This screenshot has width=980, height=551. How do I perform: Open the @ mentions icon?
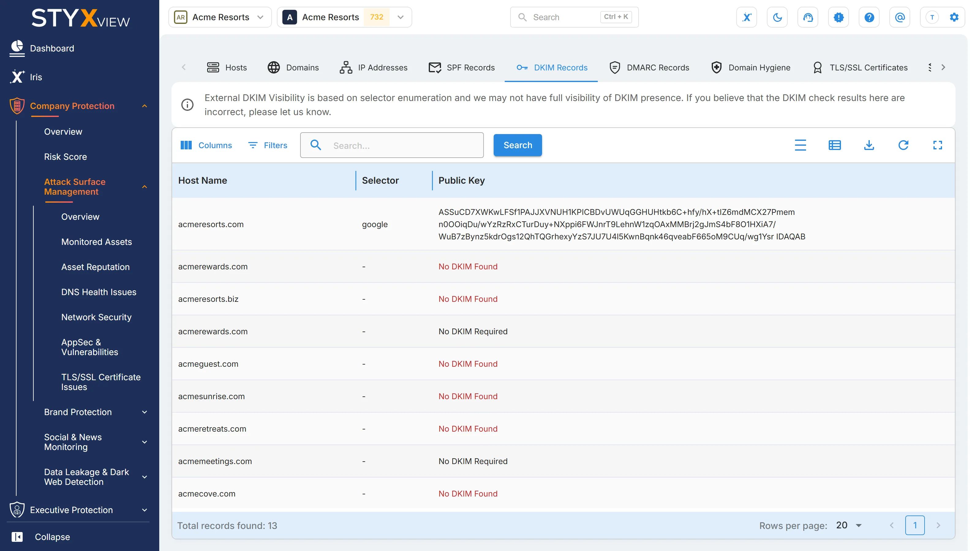900,17
